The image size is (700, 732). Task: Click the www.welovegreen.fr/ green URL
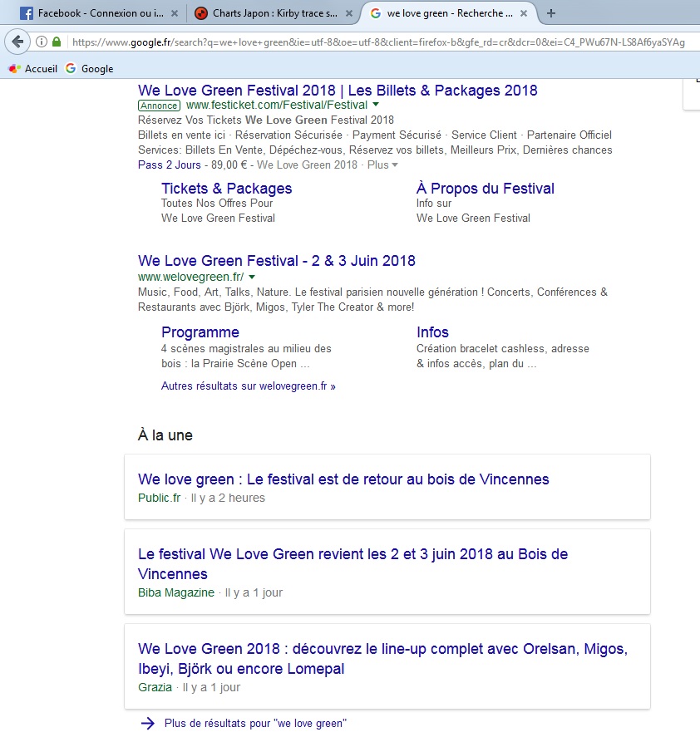pyautogui.click(x=191, y=277)
